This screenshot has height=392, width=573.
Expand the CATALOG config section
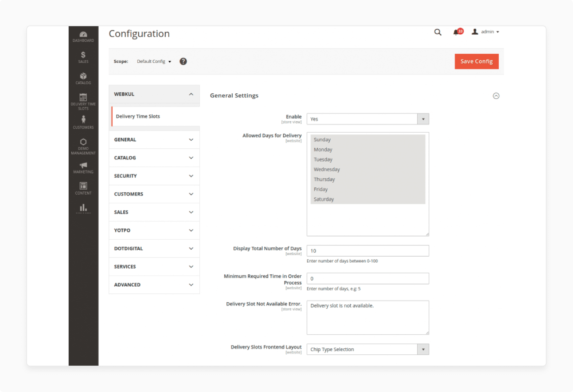point(154,158)
